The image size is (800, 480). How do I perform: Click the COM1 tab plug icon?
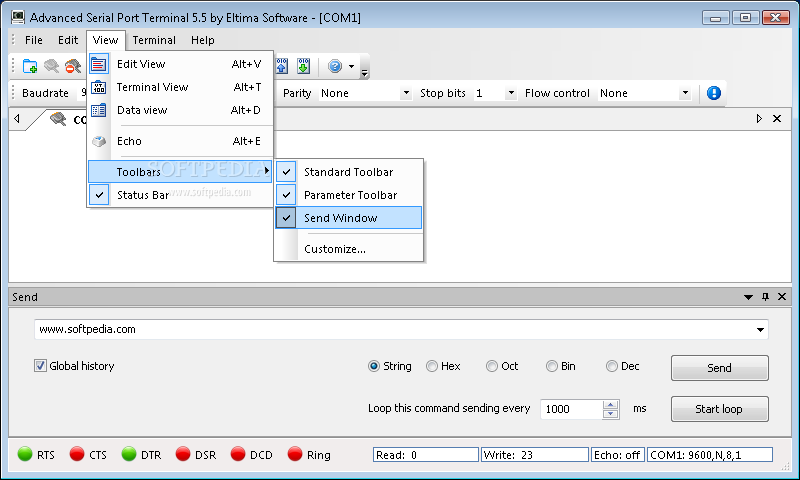click(58, 119)
